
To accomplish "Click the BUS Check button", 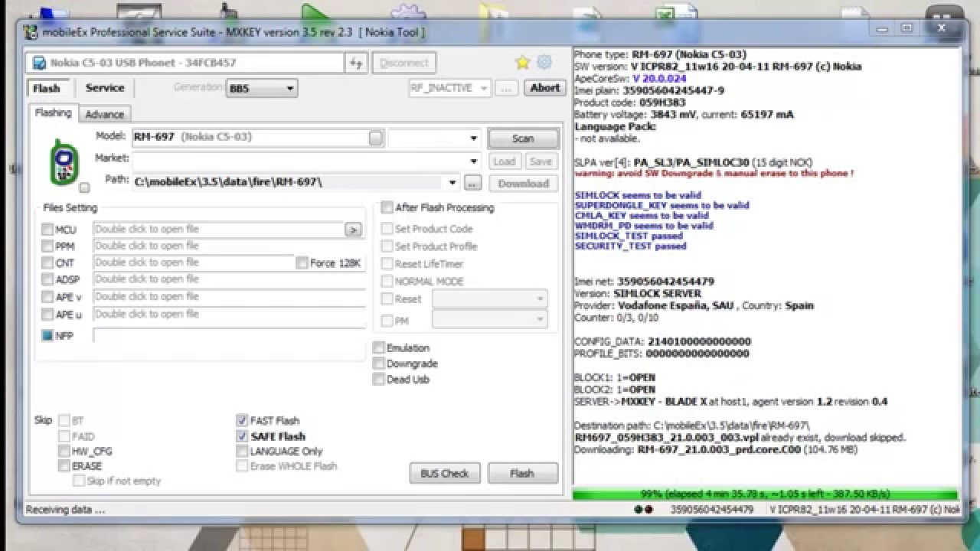I will coord(444,473).
